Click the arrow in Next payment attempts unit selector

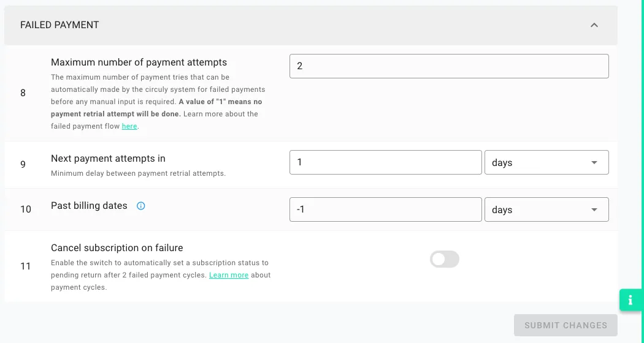pyautogui.click(x=594, y=162)
